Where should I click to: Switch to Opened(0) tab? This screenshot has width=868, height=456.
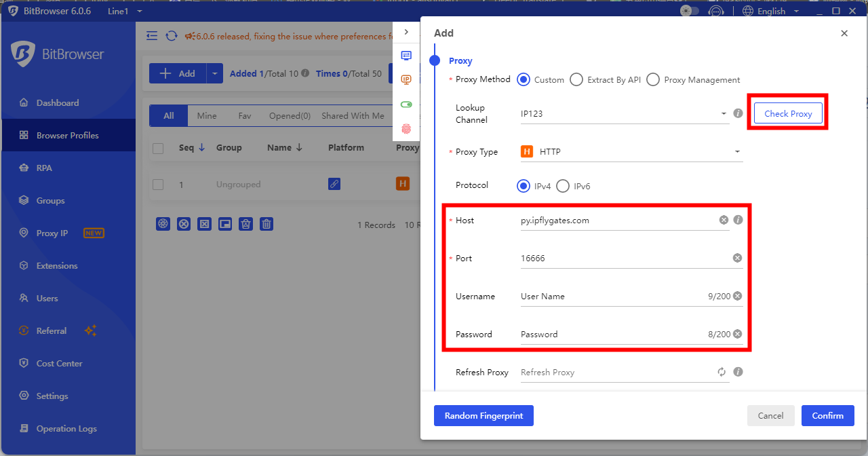click(x=290, y=116)
